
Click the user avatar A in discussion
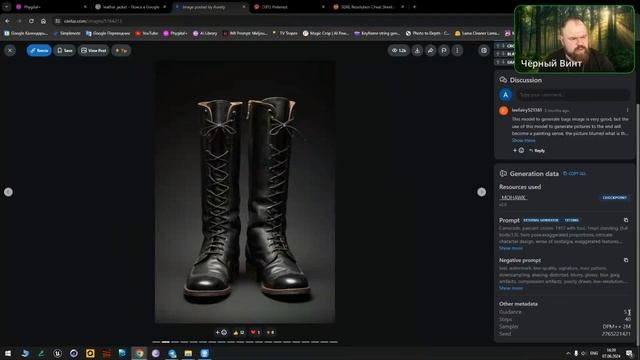point(505,95)
